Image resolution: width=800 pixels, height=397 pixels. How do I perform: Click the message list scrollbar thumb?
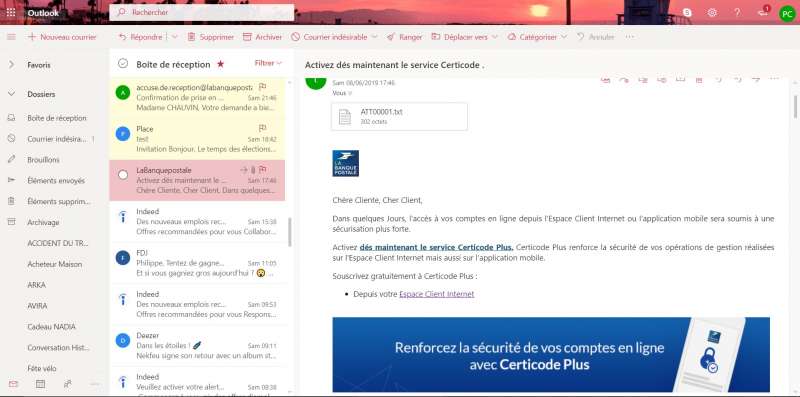(290, 232)
